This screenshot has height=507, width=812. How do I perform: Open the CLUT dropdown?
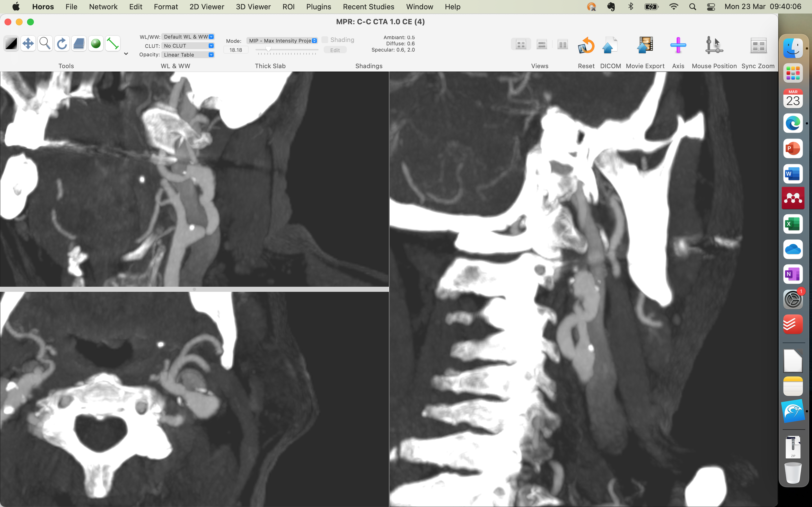(x=188, y=46)
